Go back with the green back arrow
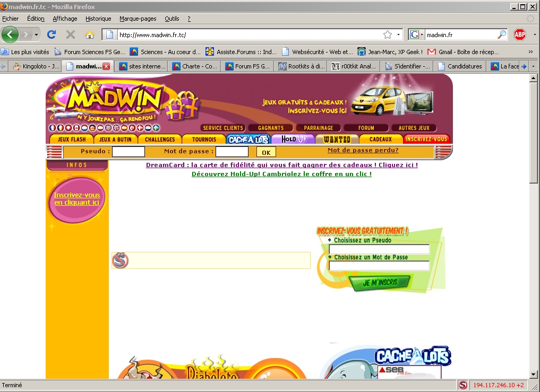Viewport: 540px width, 392px height. tap(10, 34)
